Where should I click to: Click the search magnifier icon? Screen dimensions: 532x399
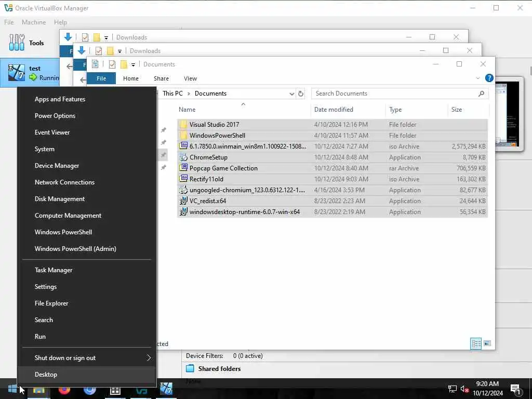[x=481, y=94]
